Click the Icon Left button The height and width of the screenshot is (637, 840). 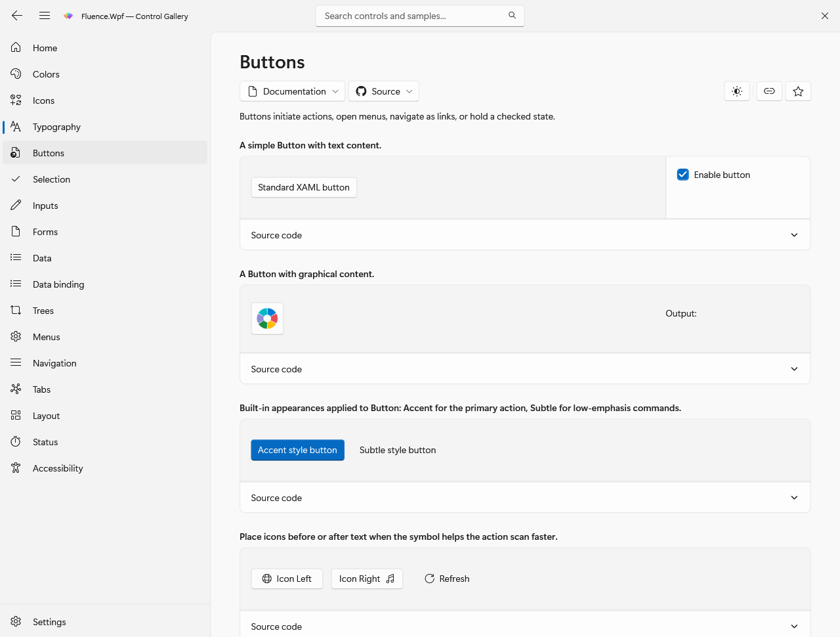pyautogui.click(x=287, y=579)
